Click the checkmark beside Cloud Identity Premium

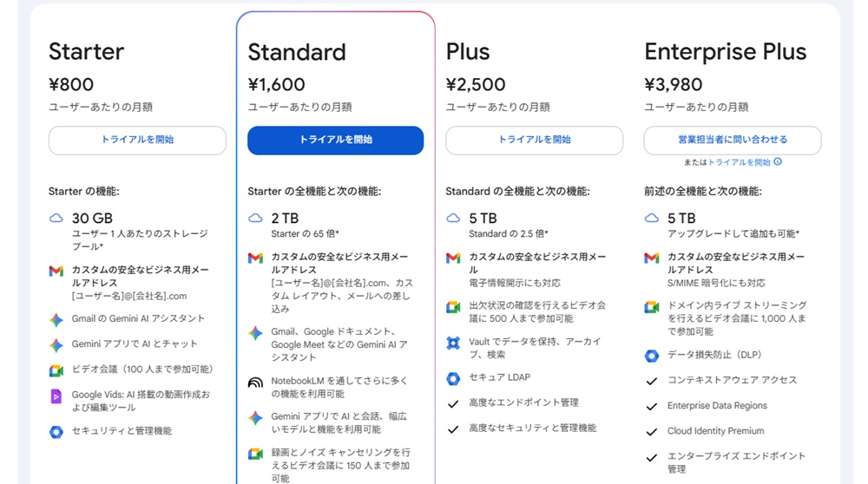pyautogui.click(x=652, y=431)
